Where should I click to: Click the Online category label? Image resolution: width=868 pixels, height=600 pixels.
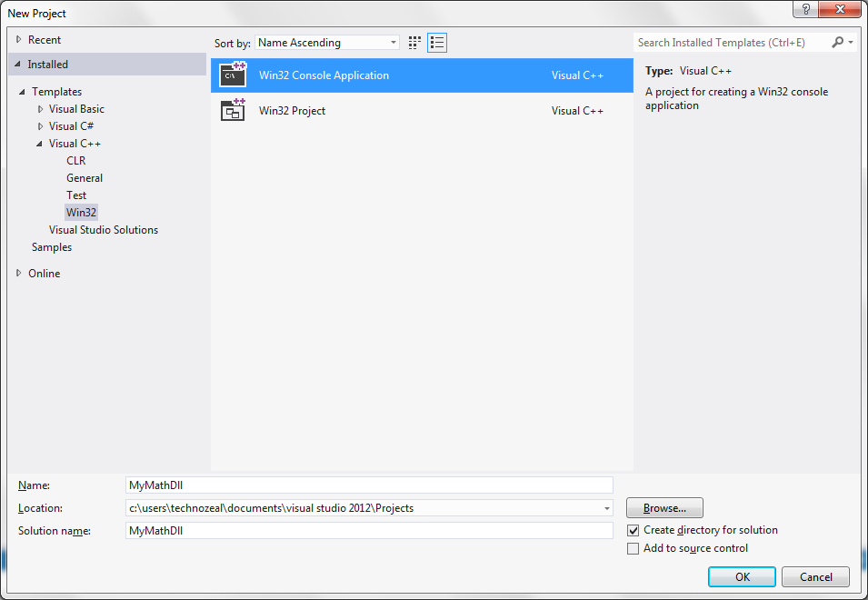45,274
